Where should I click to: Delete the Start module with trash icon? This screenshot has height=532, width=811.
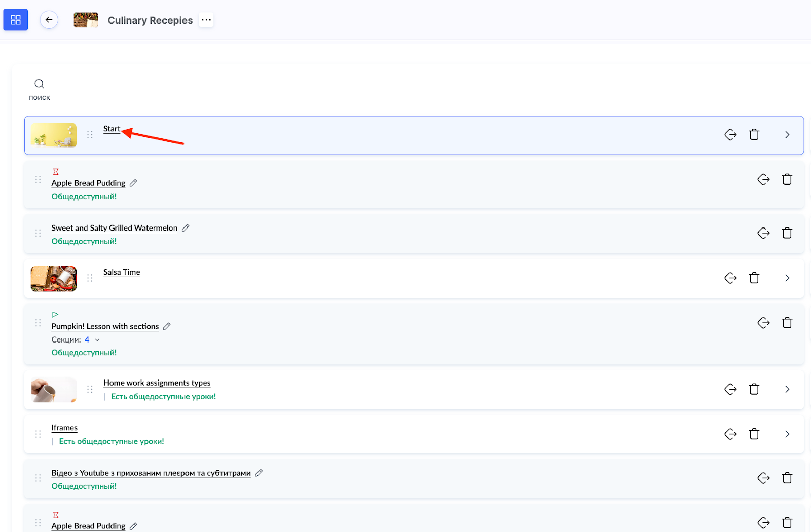coord(754,135)
